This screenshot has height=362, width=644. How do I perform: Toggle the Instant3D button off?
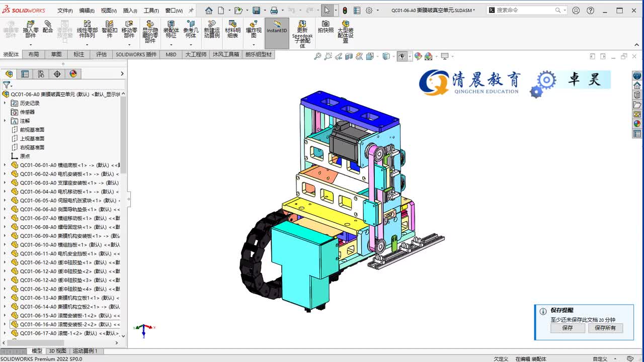(x=277, y=33)
